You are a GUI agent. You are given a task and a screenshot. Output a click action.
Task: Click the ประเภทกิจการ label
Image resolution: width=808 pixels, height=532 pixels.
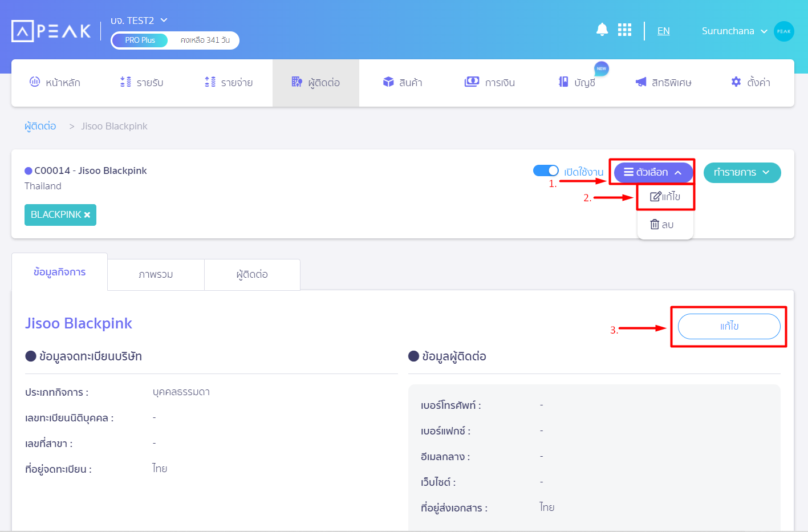pos(56,392)
